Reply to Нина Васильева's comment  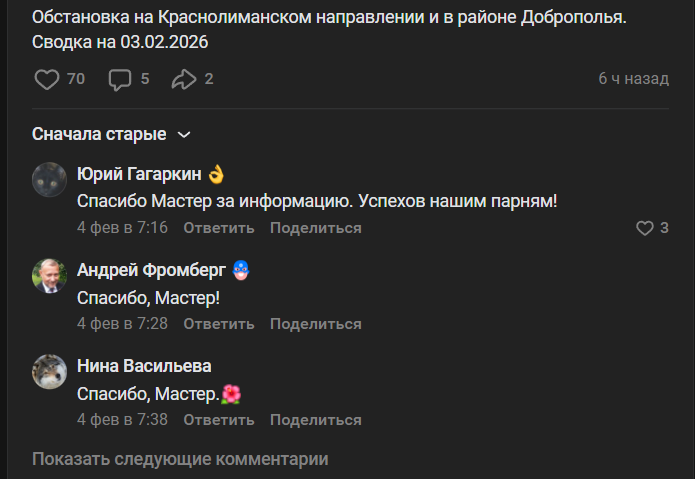coord(219,420)
